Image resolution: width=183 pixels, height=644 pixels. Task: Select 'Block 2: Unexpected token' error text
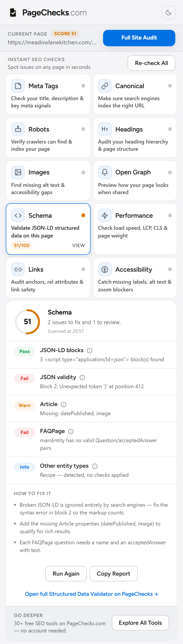(x=92, y=387)
